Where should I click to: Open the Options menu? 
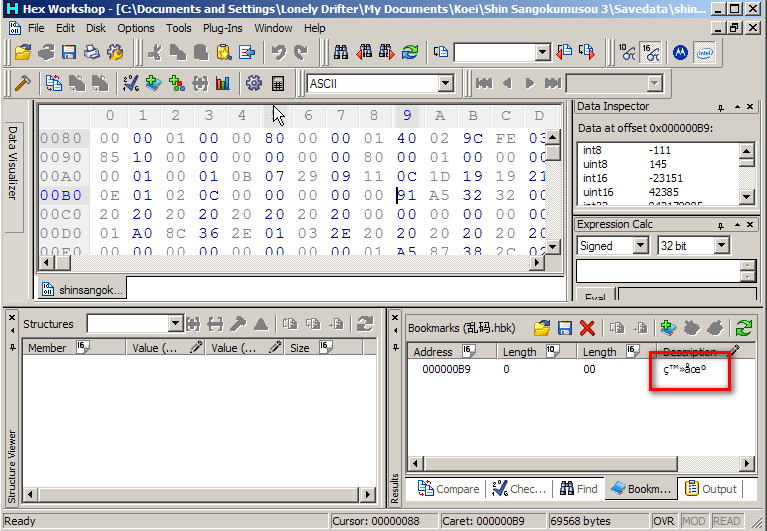click(x=135, y=28)
